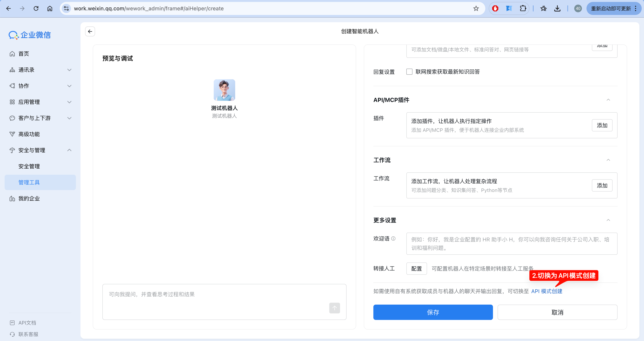Click the info icon next to 欢迎语
The width and height of the screenshot is (644, 341).
tap(393, 239)
